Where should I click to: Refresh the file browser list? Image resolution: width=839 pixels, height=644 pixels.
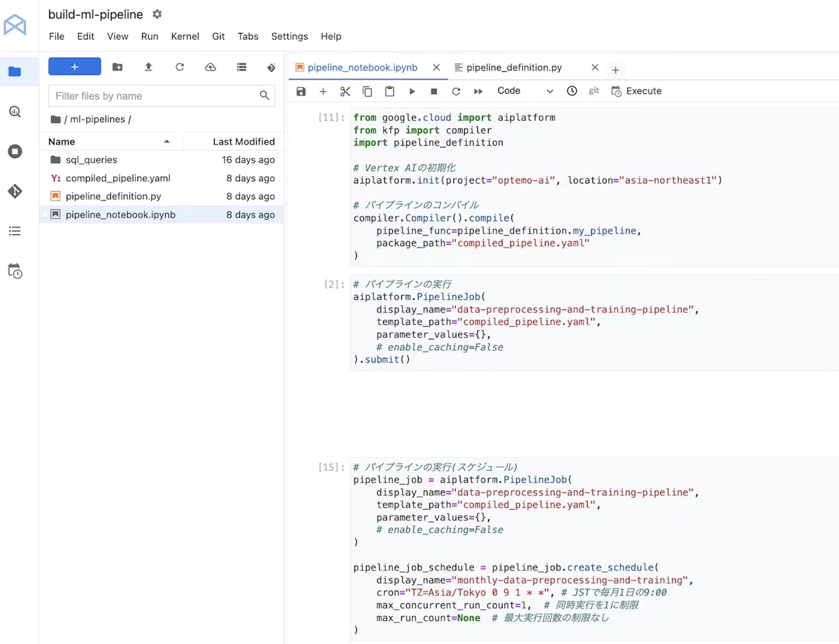[180, 67]
